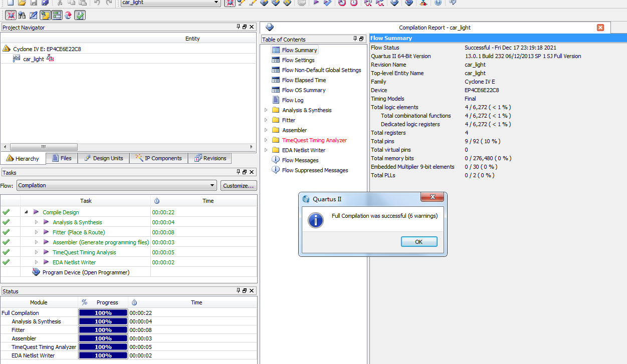Click the speech-bubble icon at toolbar's right end
627x364 pixels.
coord(453,3)
